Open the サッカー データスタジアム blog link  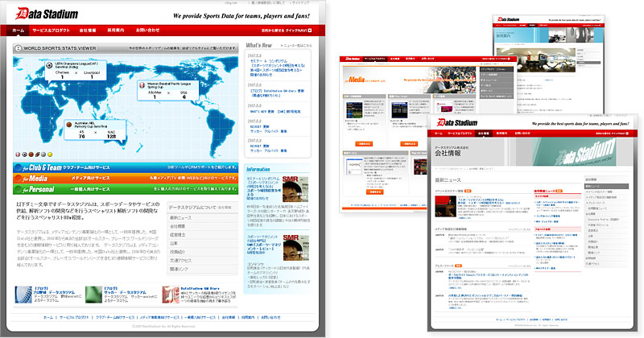click(x=125, y=291)
